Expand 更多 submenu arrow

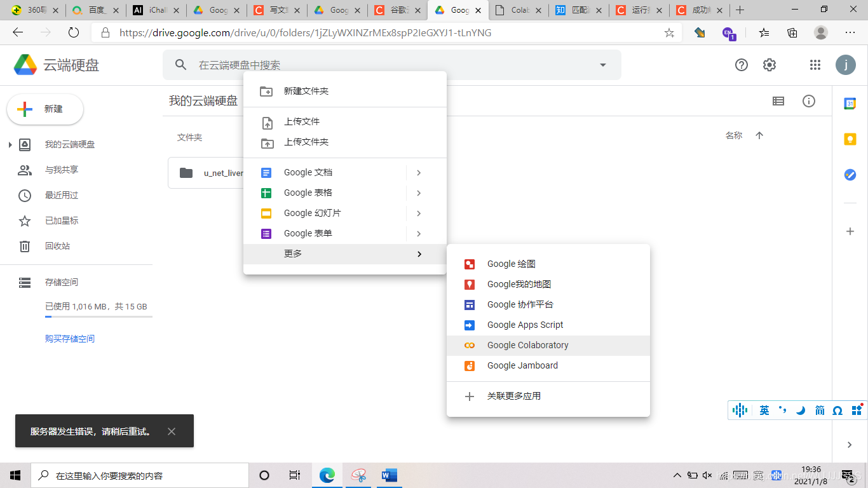coord(419,254)
